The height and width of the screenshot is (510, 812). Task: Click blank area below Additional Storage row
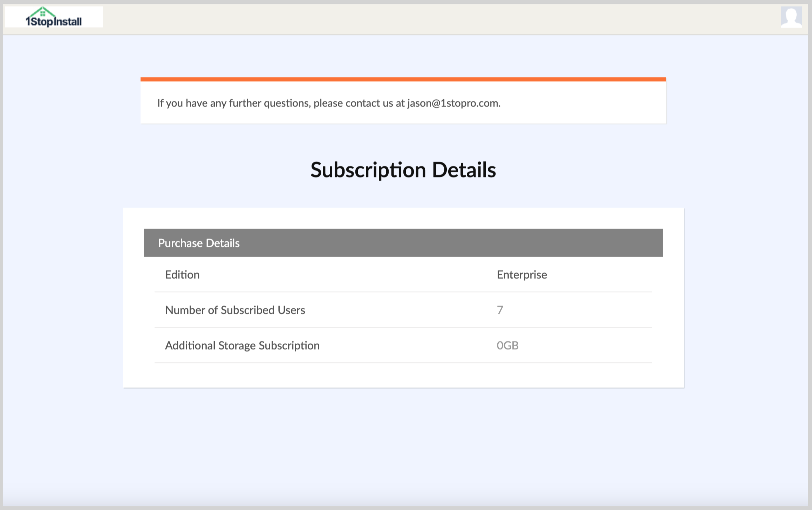pos(403,375)
